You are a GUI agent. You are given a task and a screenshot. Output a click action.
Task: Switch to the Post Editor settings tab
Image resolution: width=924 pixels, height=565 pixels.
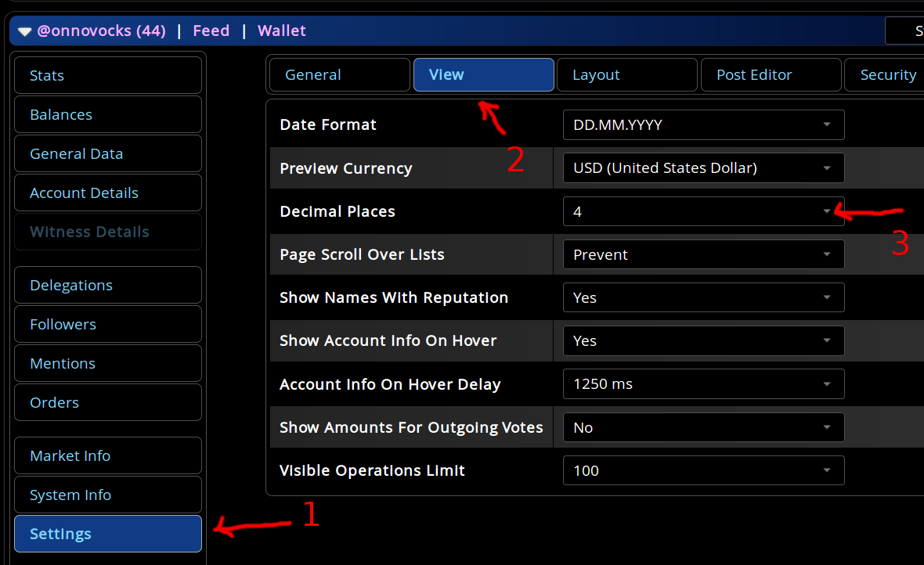pyautogui.click(x=771, y=75)
